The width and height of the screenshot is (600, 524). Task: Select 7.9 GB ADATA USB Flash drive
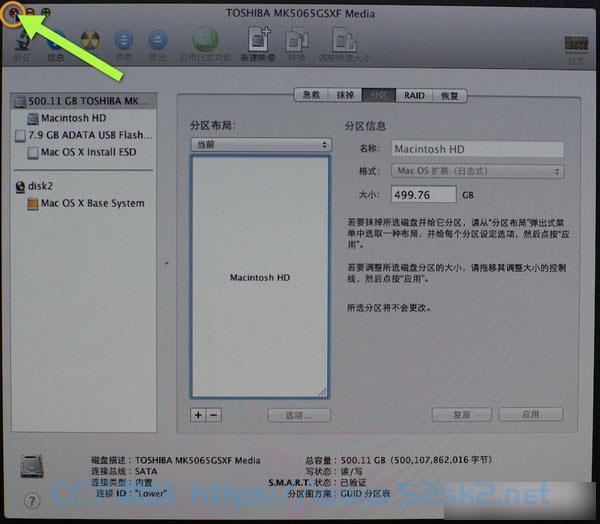84,135
